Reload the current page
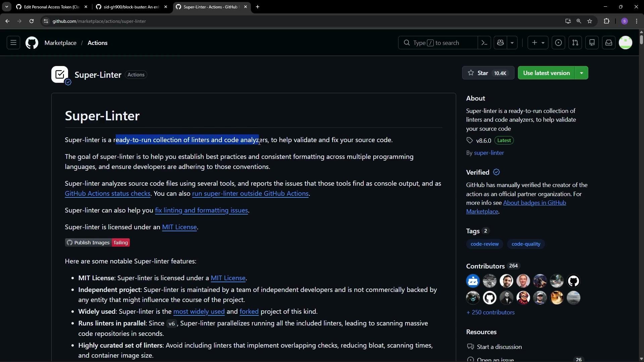644x362 pixels. pyautogui.click(x=32, y=21)
